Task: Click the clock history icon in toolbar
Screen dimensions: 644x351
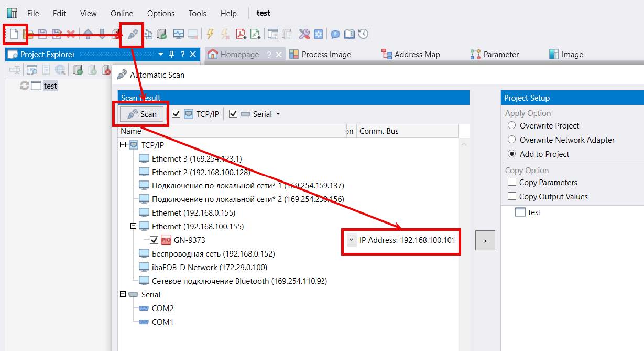Action: coord(363,34)
